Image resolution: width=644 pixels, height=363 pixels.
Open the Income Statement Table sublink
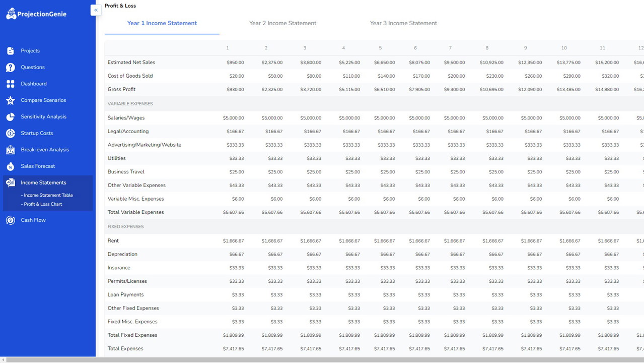[47, 195]
